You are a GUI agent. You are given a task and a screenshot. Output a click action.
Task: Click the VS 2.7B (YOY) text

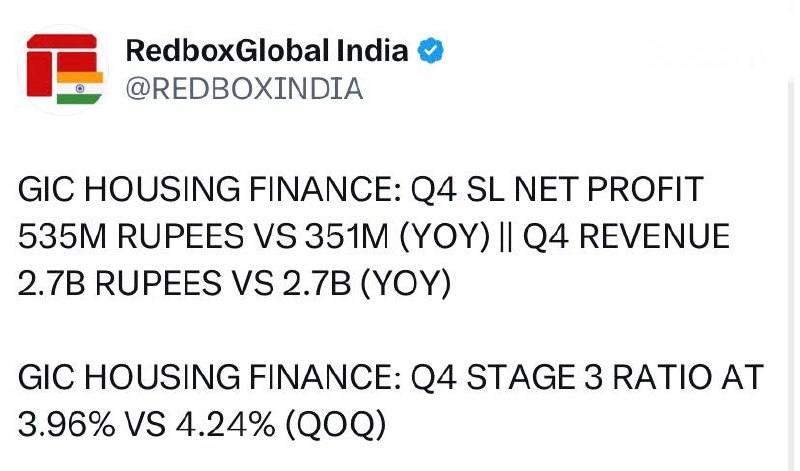342,283
